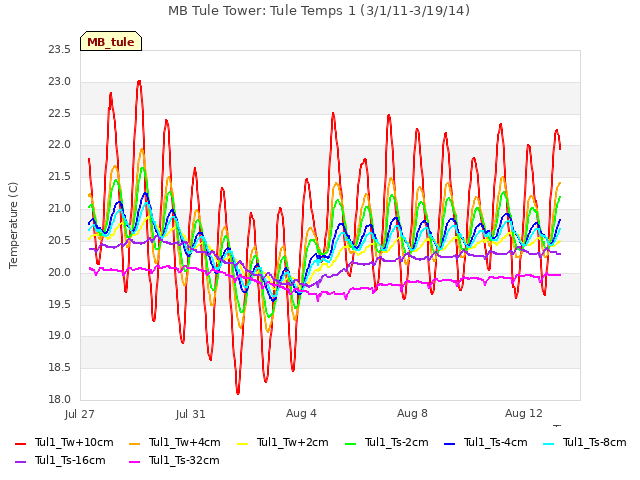Click the blue Tul1_Ts-4cm color swatch
This screenshot has width=640, height=480.
(450, 444)
